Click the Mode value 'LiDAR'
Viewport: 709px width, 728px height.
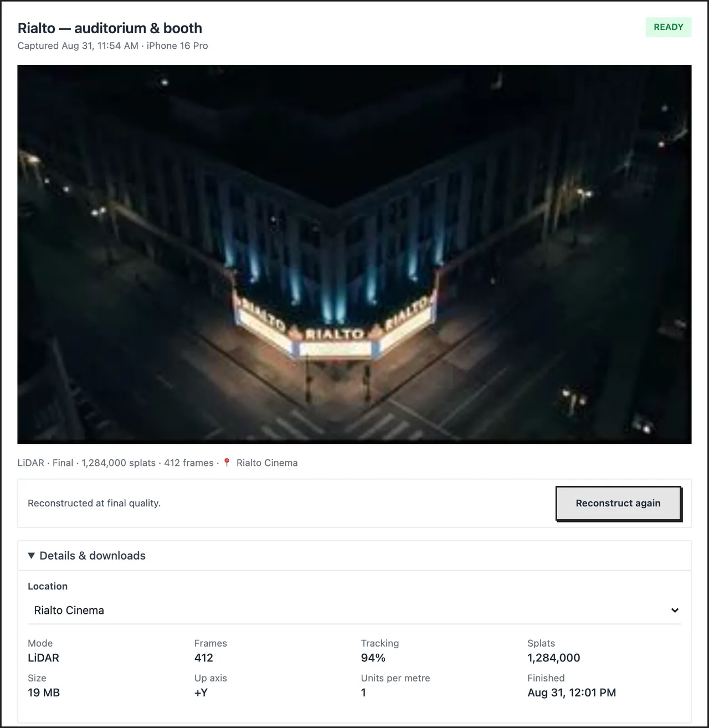43,658
